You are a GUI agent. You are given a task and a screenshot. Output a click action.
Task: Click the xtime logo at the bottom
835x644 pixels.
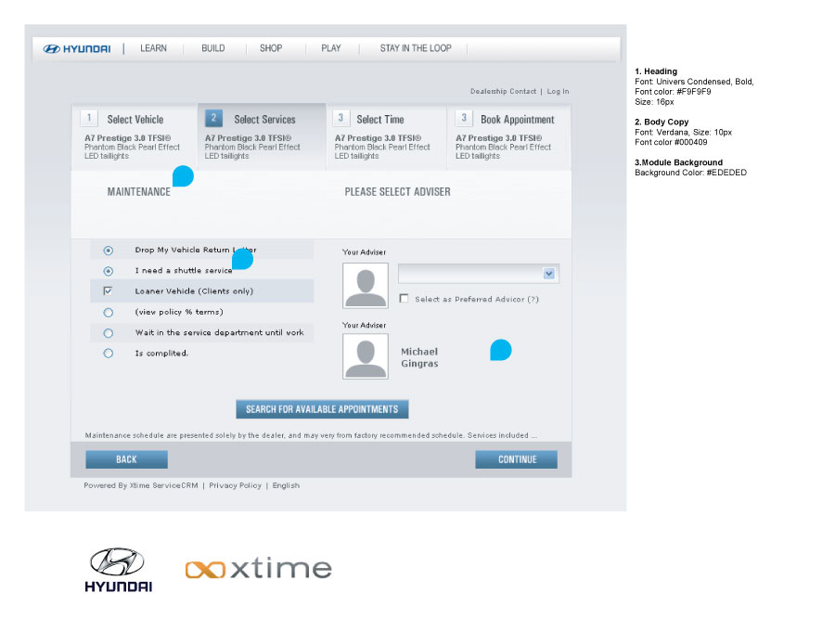click(258, 568)
